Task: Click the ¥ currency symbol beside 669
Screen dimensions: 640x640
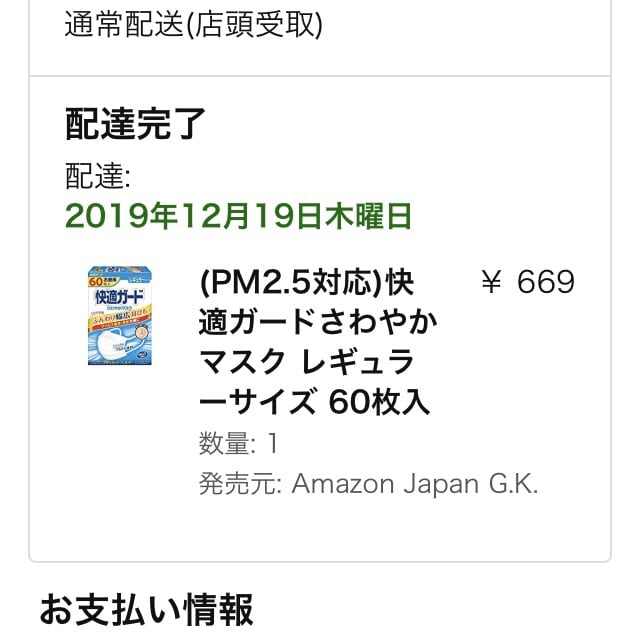Action: tap(491, 282)
